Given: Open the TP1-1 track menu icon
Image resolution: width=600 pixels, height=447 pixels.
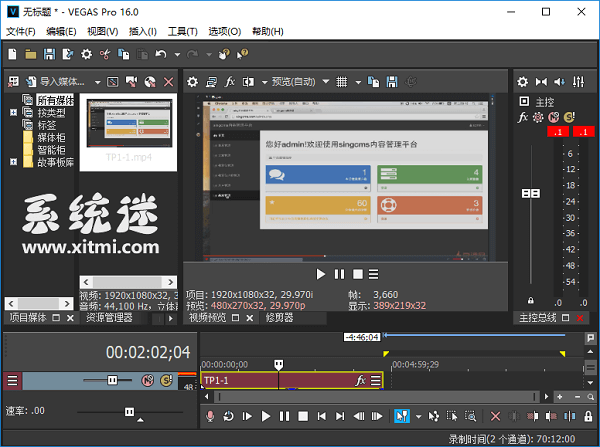Looking at the screenshot, I should pos(12,380).
